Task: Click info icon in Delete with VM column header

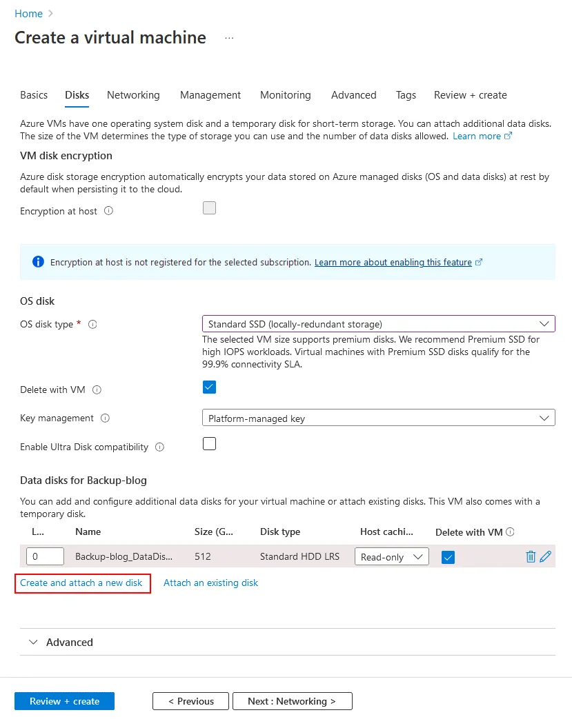Action: 511,532
